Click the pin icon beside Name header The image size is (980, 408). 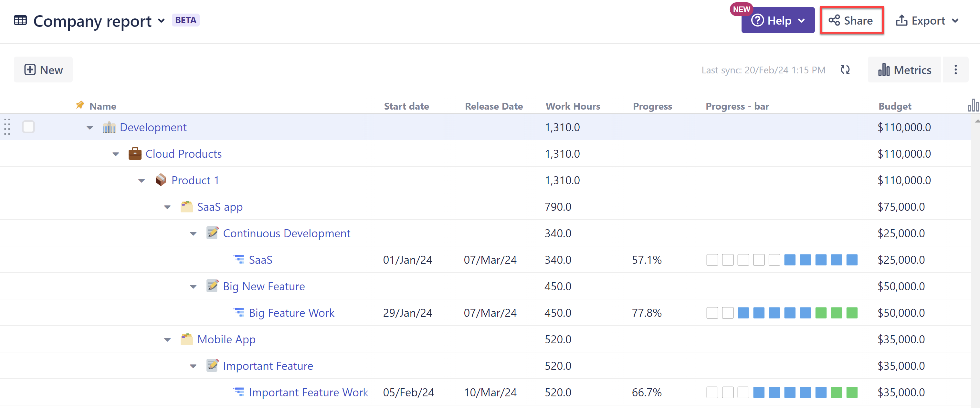(80, 105)
